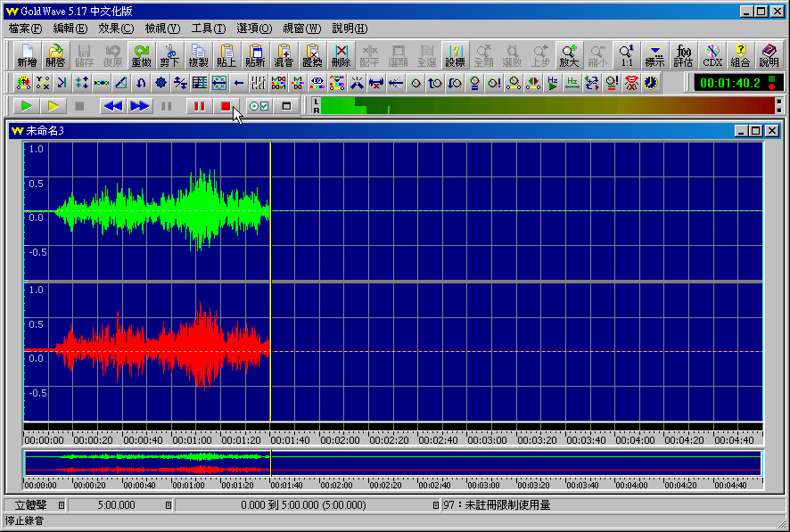The height and width of the screenshot is (532, 790).
Task: Open the 立體聲 channel status dropdown
Action: click(61, 505)
